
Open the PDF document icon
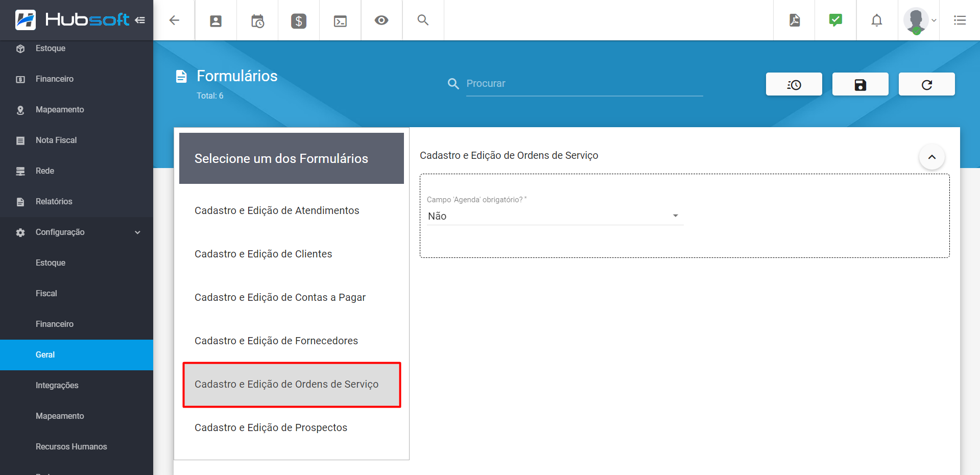(x=795, y=20)
